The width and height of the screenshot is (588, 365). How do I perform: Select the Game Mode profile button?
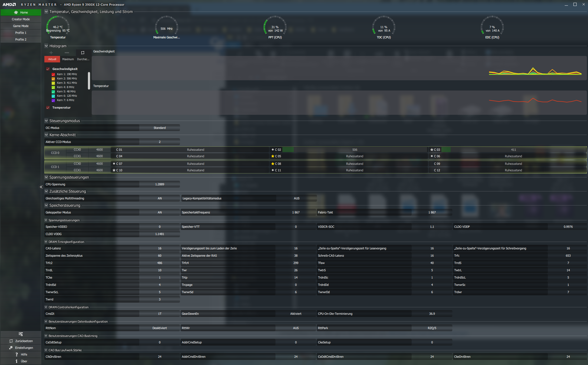[21, 26]
